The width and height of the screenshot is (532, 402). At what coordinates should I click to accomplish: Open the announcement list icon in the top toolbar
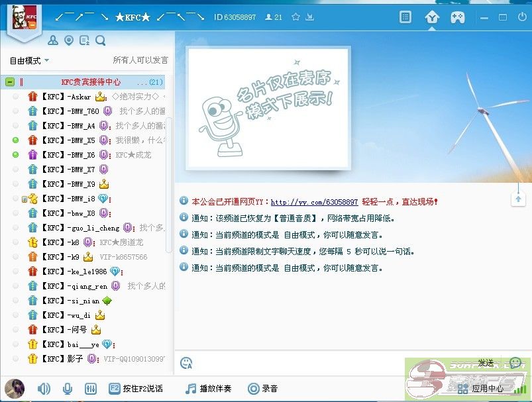click(x=405, y=17)
